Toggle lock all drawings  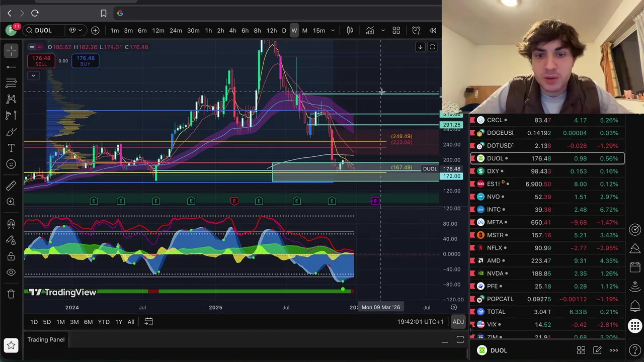pyautogui.click(x=11, y=256)
